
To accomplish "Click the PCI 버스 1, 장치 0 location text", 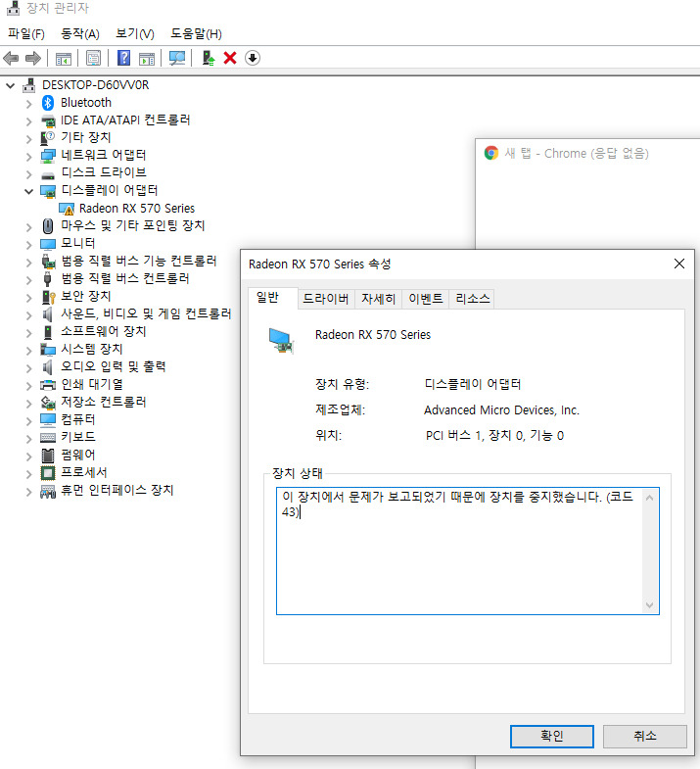I will coord(494,436).
